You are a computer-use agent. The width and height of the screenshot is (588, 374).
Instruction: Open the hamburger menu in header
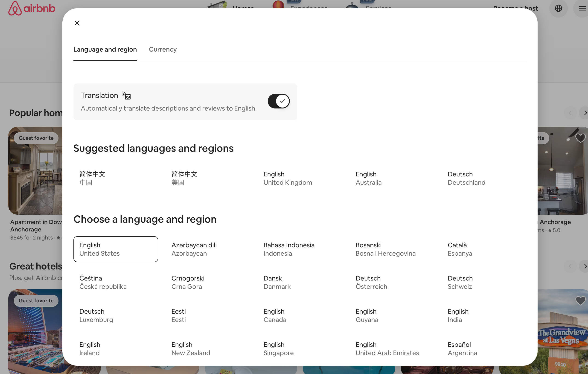(x=582, y=8)
